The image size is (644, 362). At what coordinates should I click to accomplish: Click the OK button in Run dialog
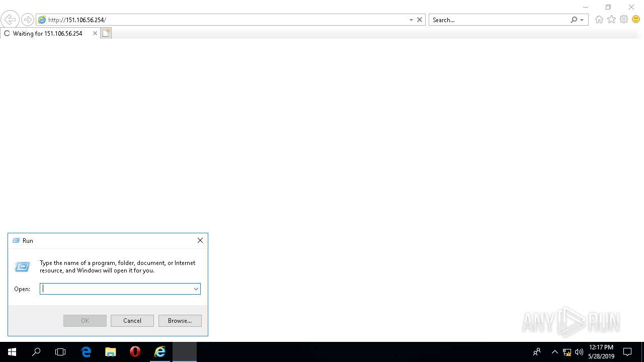click(85, 321)
